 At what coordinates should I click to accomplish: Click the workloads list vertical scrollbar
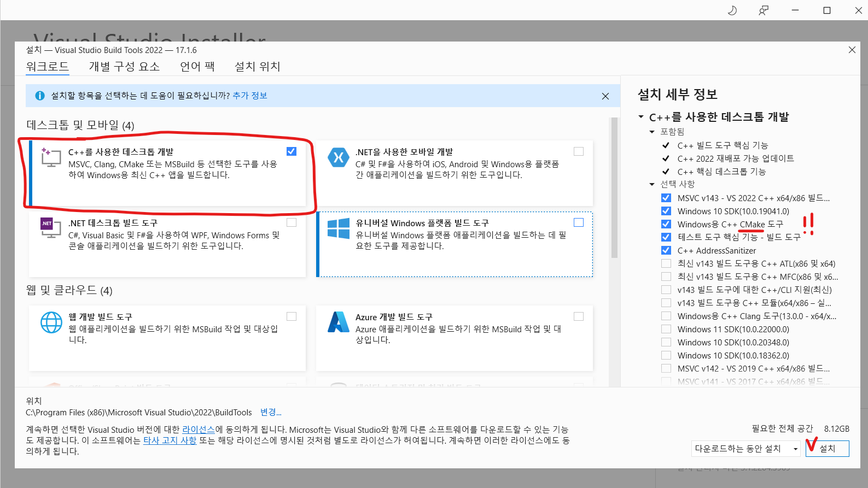pos(614,187)
